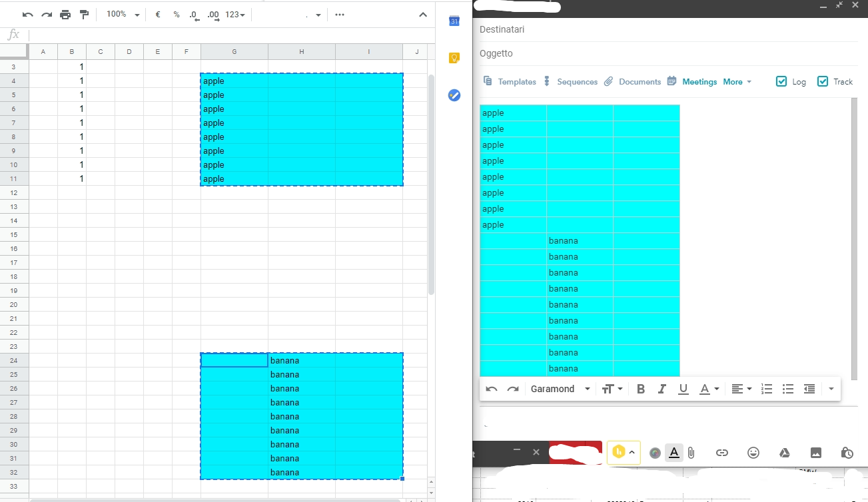Image resolution: width=868 pixels, height=502 pixels.
Task: Expand the More dropdown next to Meetings
Action: [x=737, y=81]
